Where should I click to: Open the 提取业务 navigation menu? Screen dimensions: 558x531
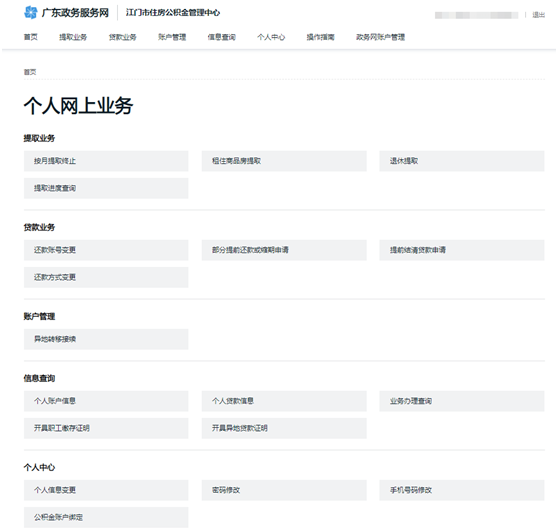tap(73, 37)
